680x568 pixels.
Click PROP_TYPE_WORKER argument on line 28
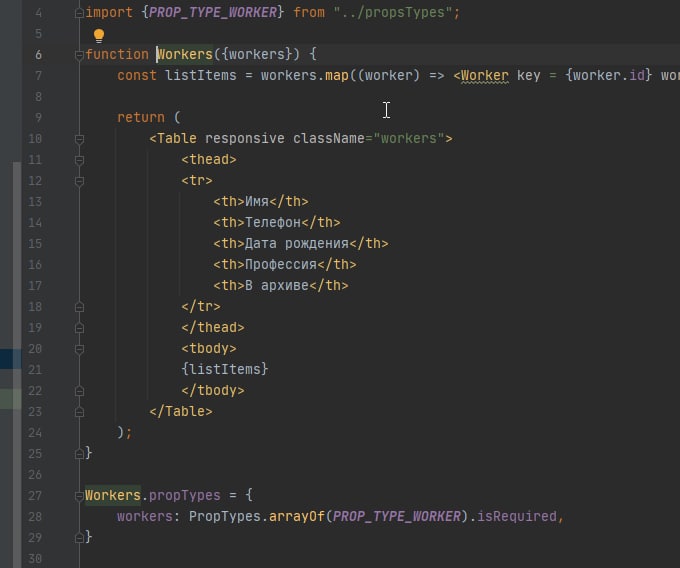[396, 516]
